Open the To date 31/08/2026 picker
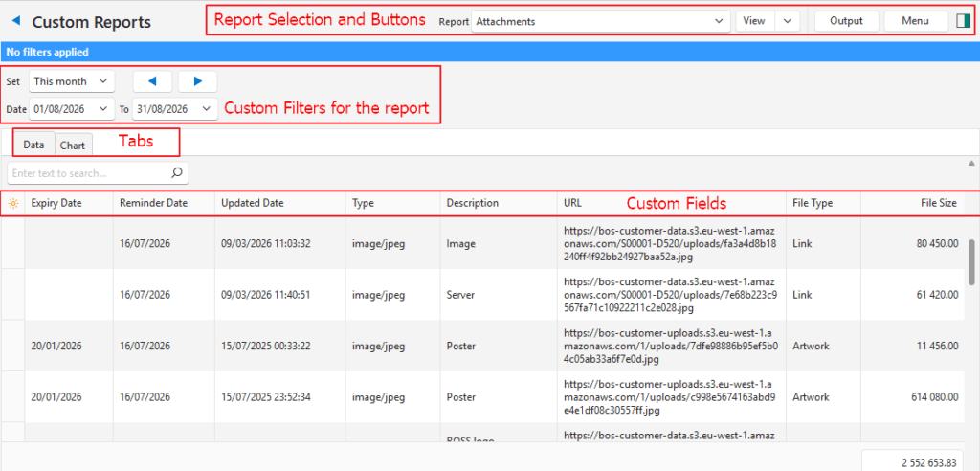 coord(175,109)
